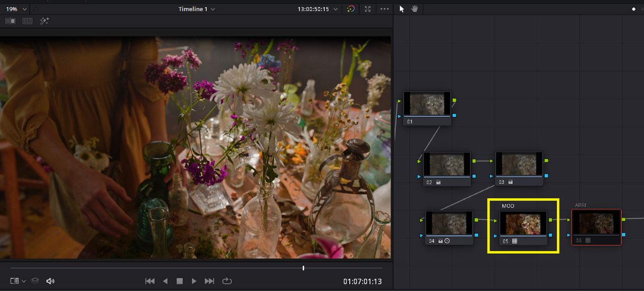Click the MOD node label
The height and width of the screenshot is (291, 644).
coord(508,206)
